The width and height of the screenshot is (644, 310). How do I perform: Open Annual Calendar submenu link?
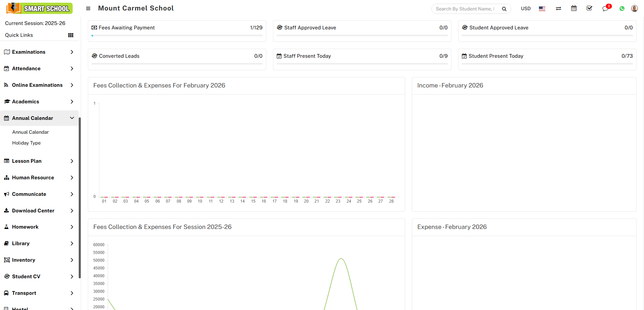point(30,132)
